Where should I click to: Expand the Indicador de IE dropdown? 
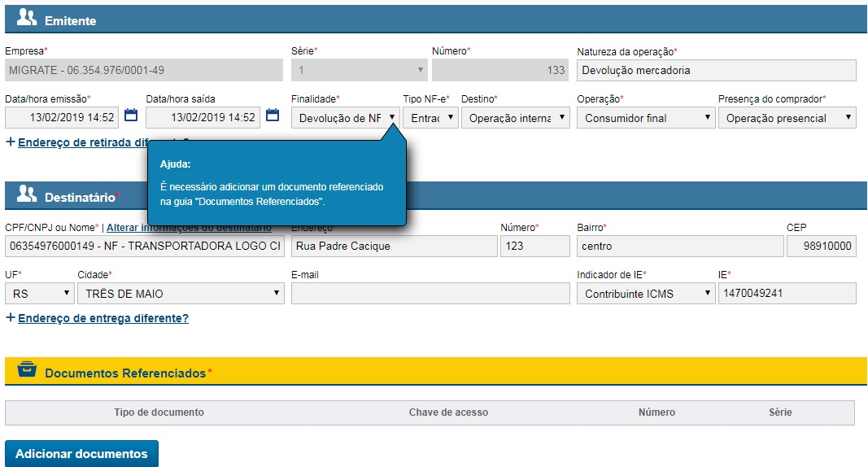(645, 294)
